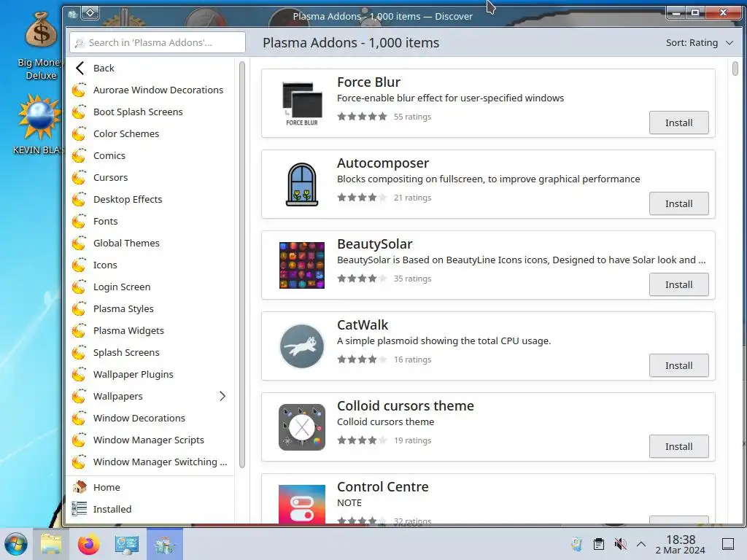Select the Fonts category
Image resolution: width=747 pixels, height=560 pixels.
click(150, 222)
